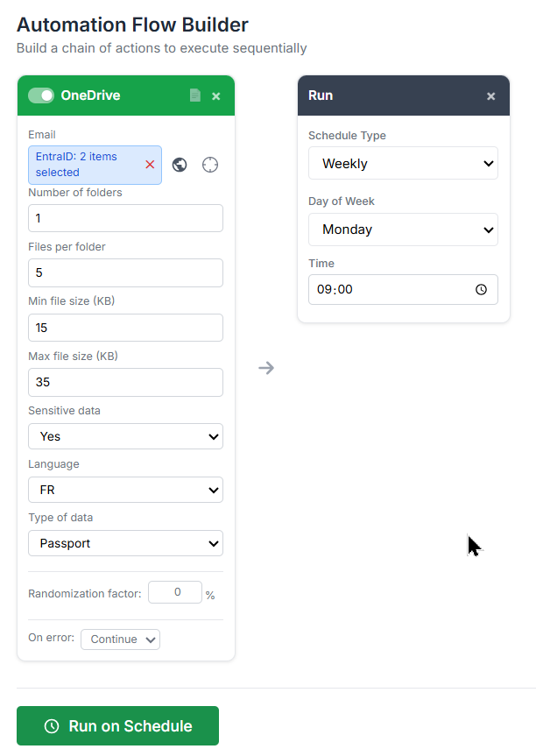Click the document icon in OneDrive header
Screen dimensions: 536x756
[195, 95]
